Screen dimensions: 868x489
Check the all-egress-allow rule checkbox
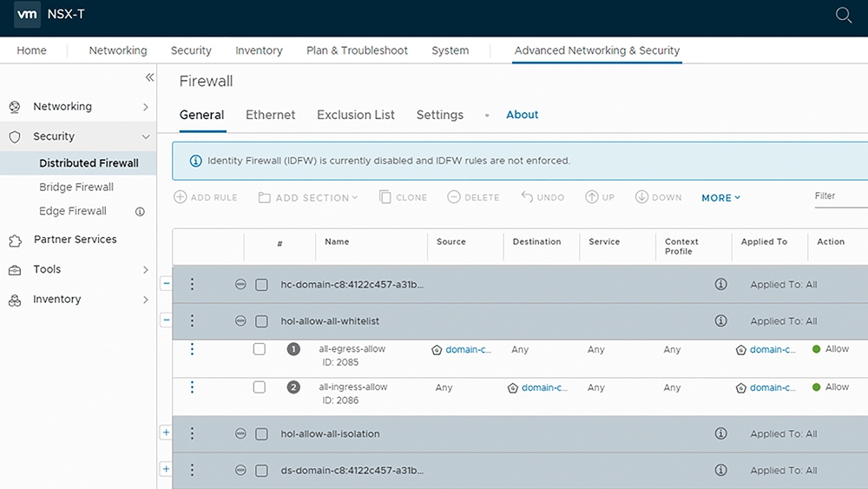tap(259, 349)
